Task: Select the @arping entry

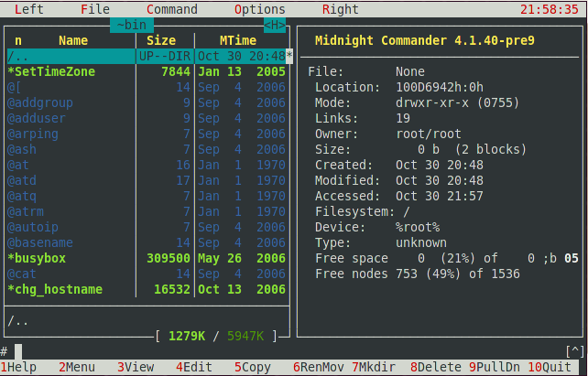Action: point(148,134)
